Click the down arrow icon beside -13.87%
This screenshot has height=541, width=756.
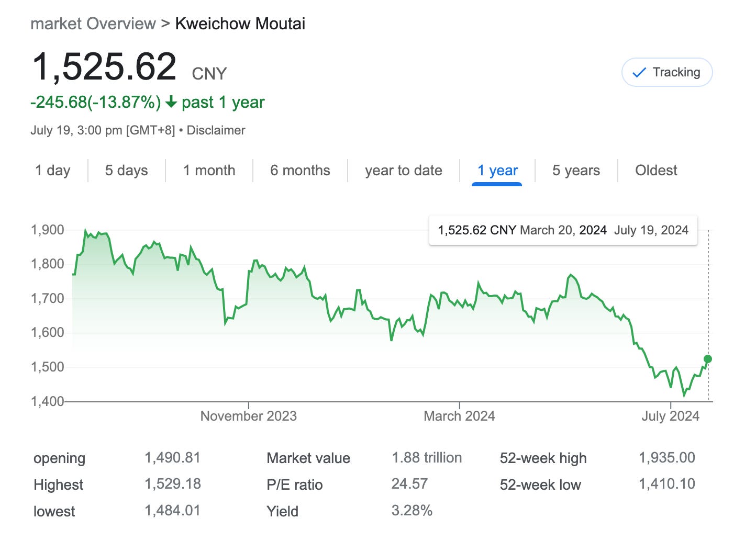pos(171,102)
